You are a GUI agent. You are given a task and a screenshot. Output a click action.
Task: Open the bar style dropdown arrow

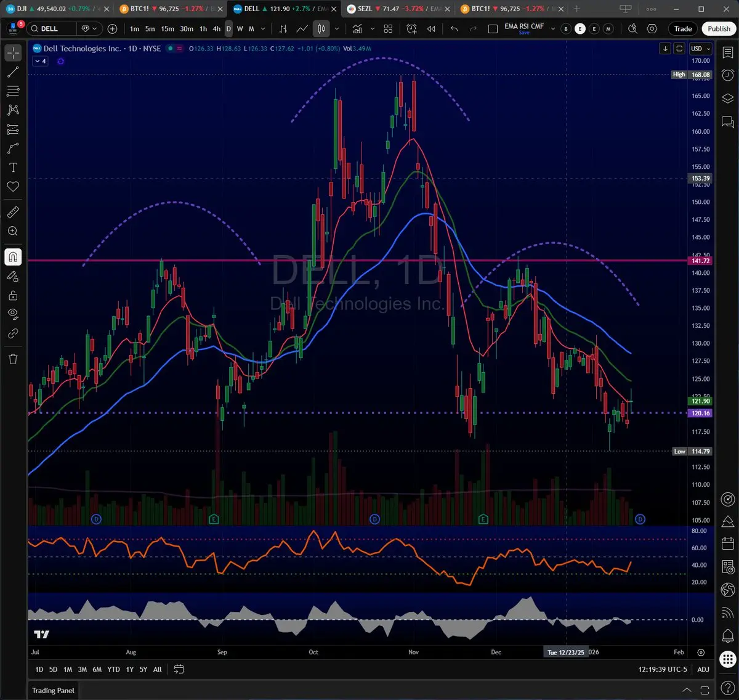pyautogui.click(x=337, y=29)
